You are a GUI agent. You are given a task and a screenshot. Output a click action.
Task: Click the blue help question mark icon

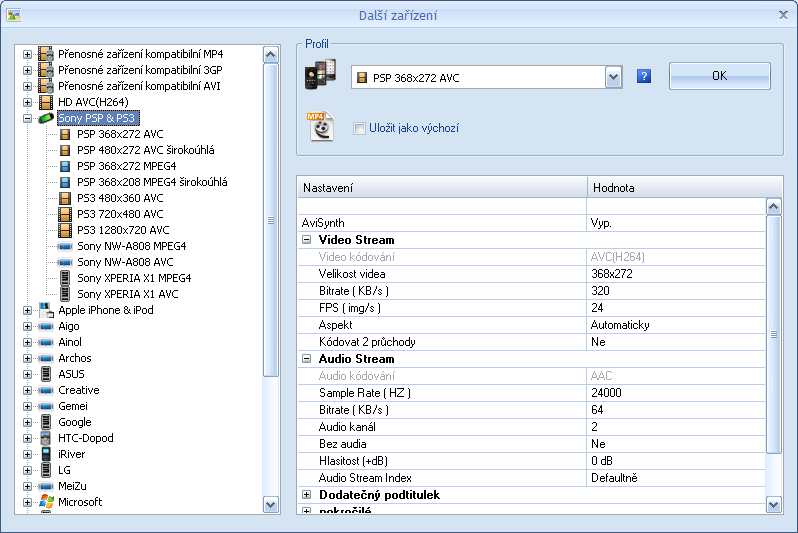[x=644, y=76]
